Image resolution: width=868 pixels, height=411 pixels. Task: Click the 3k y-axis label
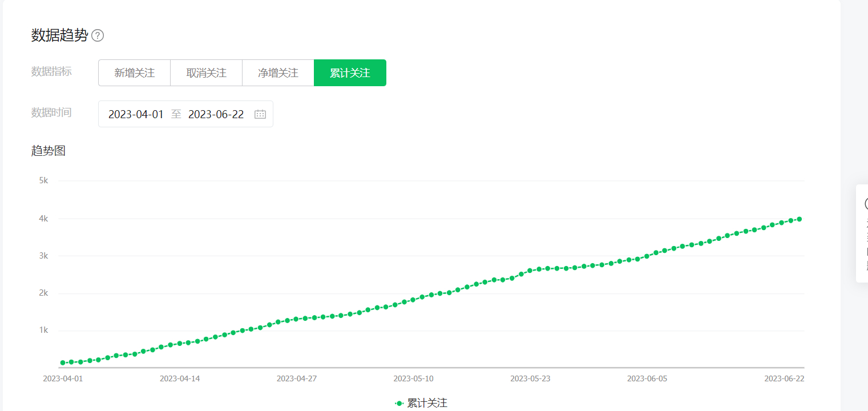click(x=43, y=255)
